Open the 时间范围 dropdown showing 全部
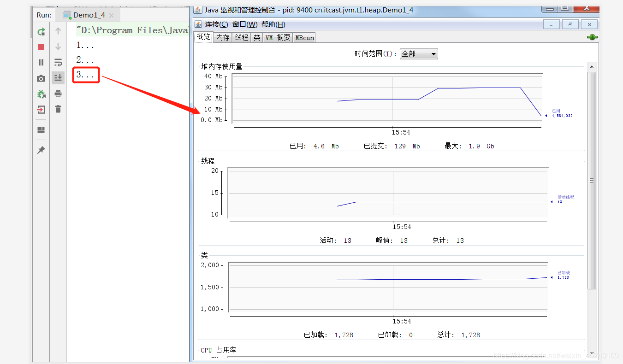 419,54
